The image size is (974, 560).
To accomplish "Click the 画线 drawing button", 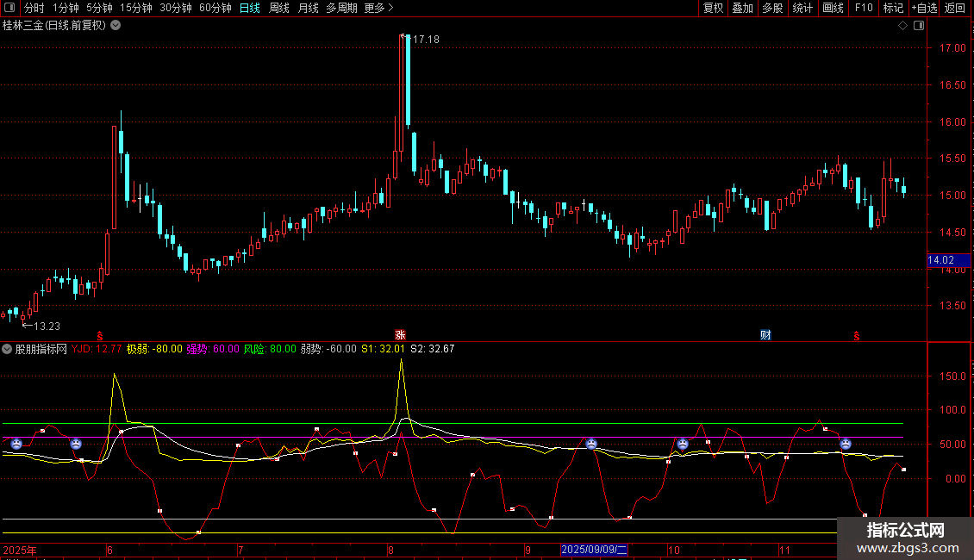I will pos(833,9).
